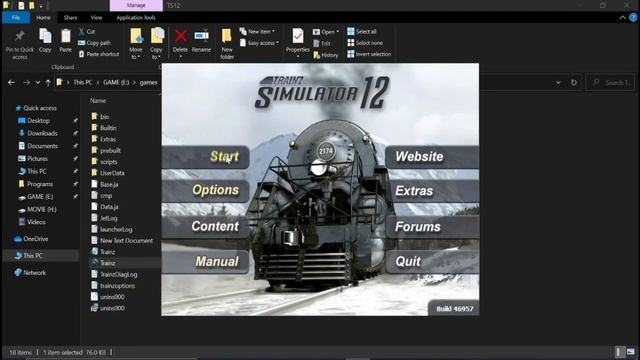Screen dimensions: 640x360
Task: Switch to the Share ribbon tab
Action: (x=70, y=18)
